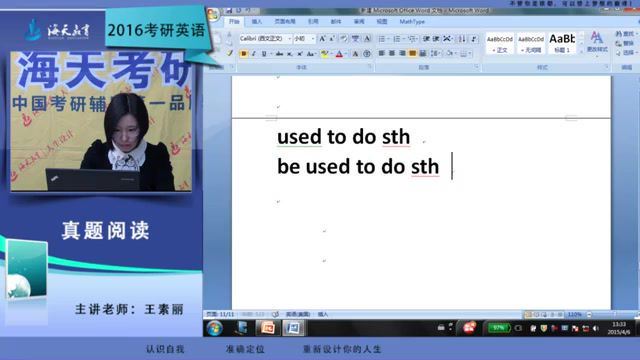Screen dimensions: 640x360
Task: Click the Sort icon
Action: tap(462, 39)
